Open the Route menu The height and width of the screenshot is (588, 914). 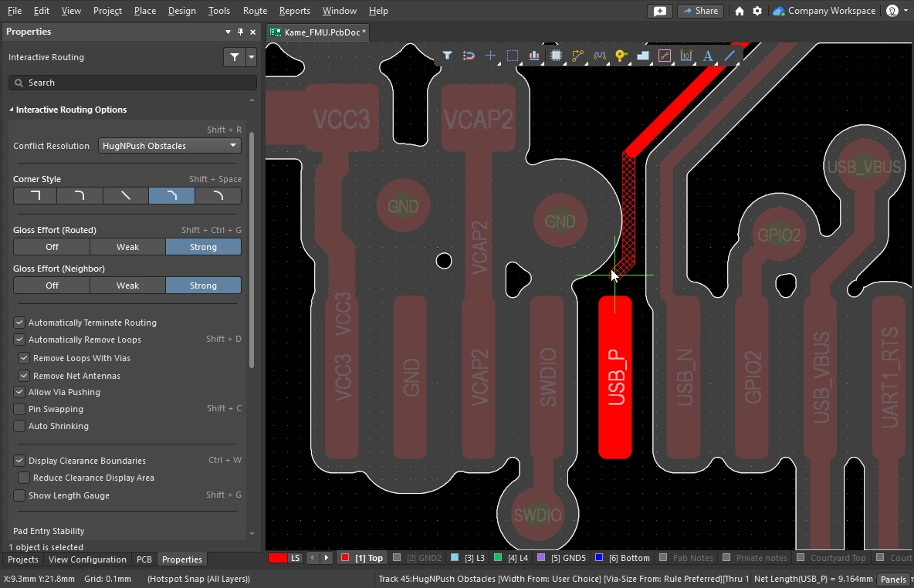click(x=255, y=11)
